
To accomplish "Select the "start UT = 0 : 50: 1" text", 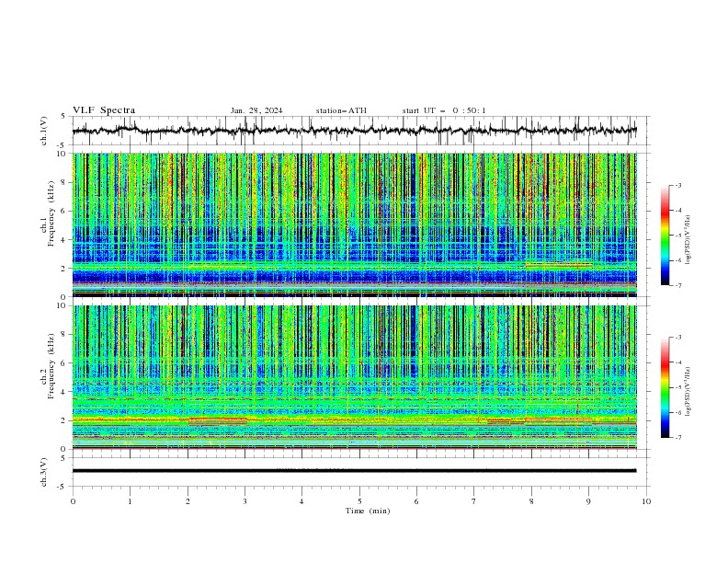I will [444, 110].
